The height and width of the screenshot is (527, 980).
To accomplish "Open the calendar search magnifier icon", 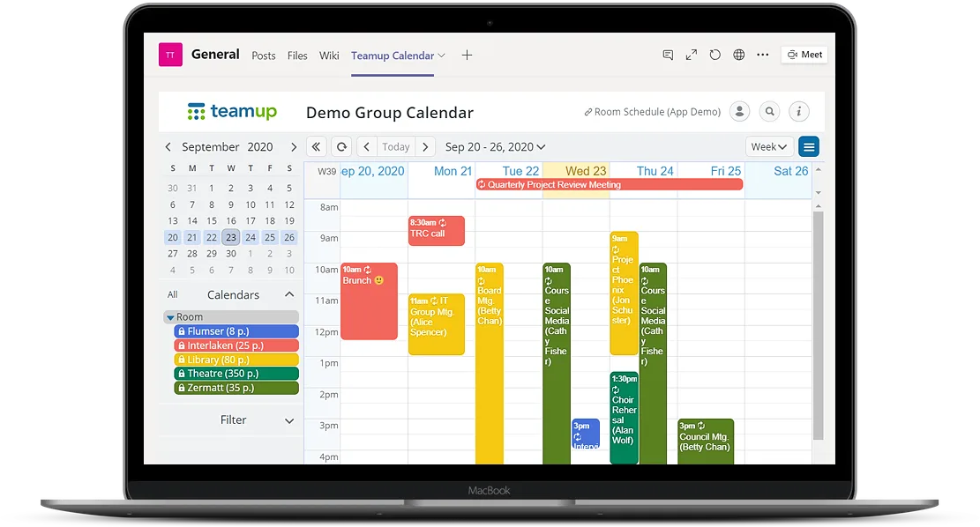I will point(769,112).
